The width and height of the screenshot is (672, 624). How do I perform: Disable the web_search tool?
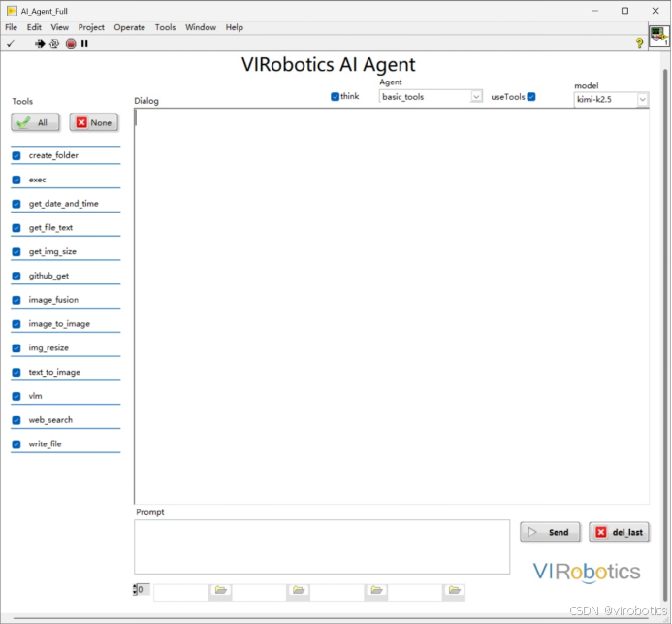pos(16,420)
